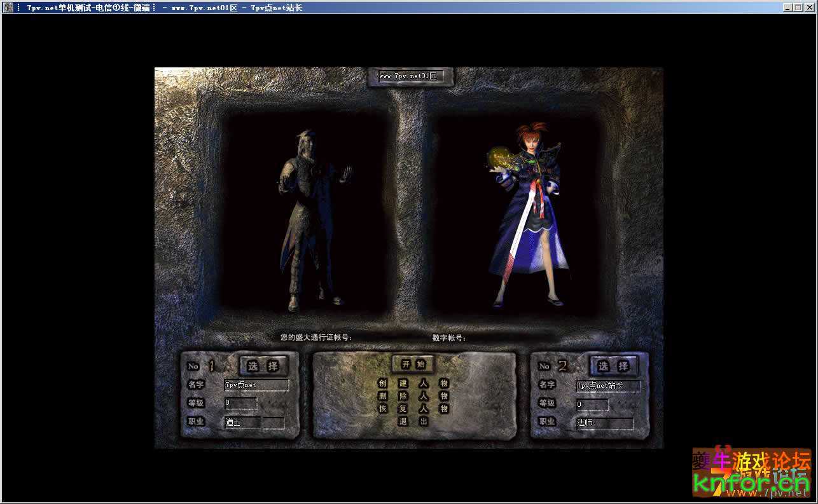Click name field showing 7pv点net站长

608,386
